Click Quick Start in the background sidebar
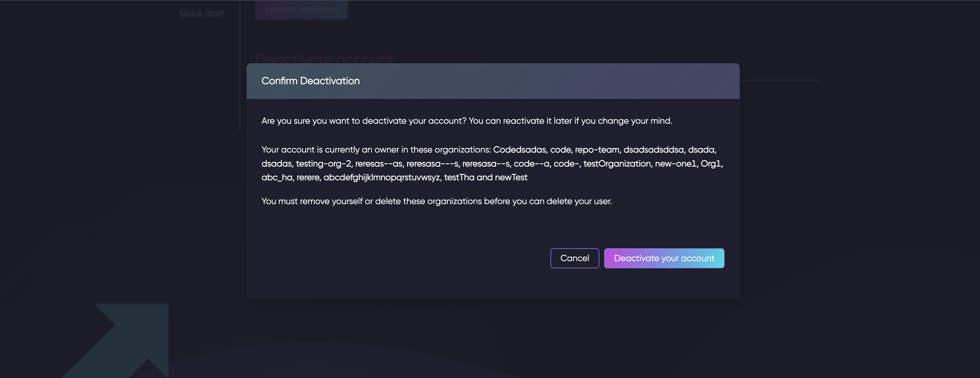The height and width of the screenshot is (378, 980). [202, 13]
